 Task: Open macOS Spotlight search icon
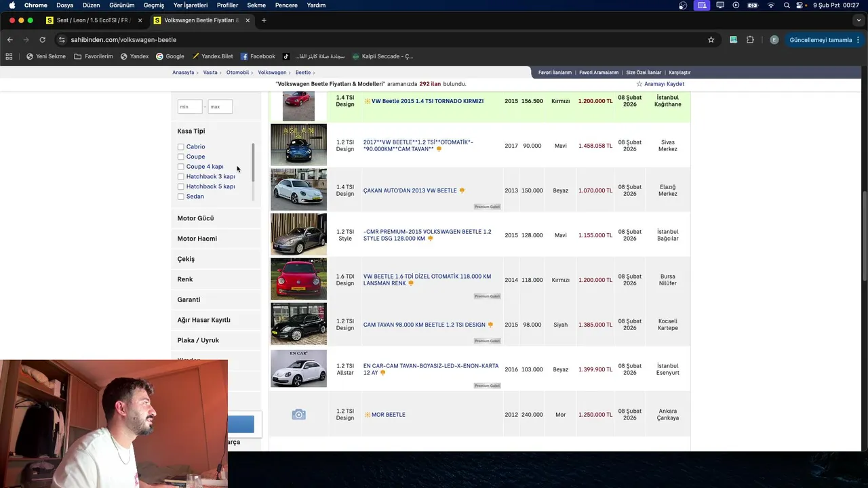pos(787,5)
